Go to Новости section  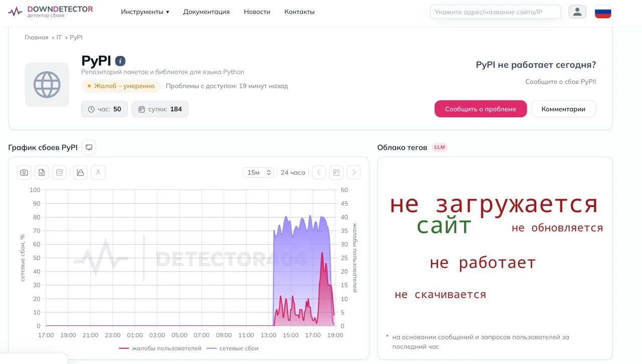(257, 12)
